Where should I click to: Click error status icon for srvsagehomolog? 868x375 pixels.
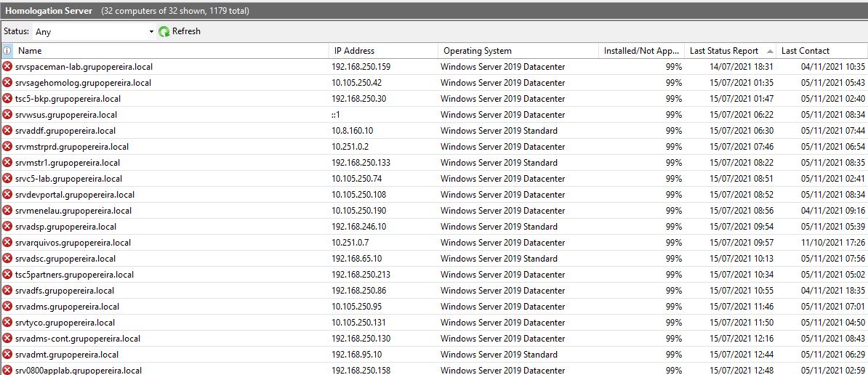tap(7, 82)
